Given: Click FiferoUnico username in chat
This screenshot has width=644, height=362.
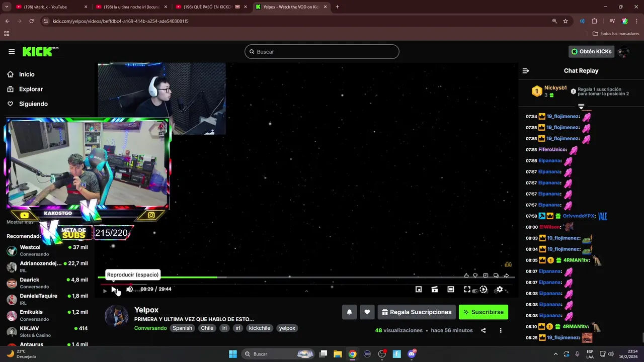Looking at the screenshot, I should [x=552, y=150].
